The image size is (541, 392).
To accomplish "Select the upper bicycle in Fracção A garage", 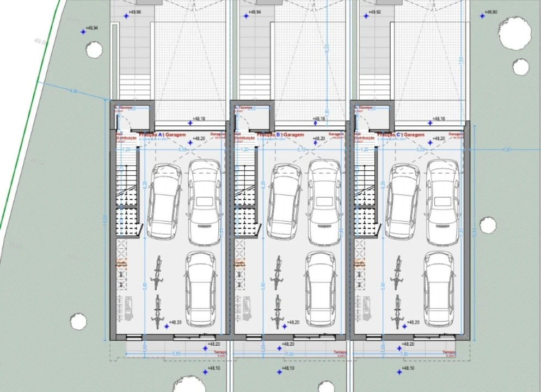I will pos(158,272).
